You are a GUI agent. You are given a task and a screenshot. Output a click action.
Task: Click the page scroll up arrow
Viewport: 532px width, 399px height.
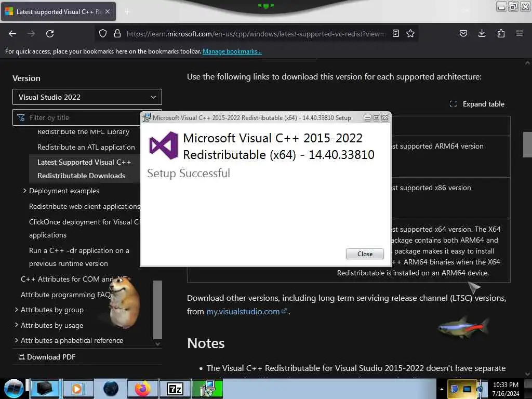pyautogui.click(x=527, y=63)
